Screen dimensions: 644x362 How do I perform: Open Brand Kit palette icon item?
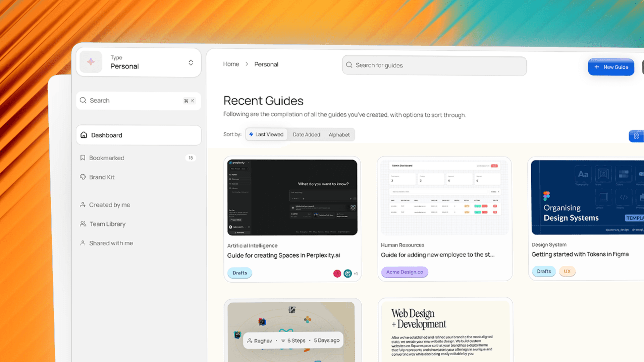tap(83, 177)
